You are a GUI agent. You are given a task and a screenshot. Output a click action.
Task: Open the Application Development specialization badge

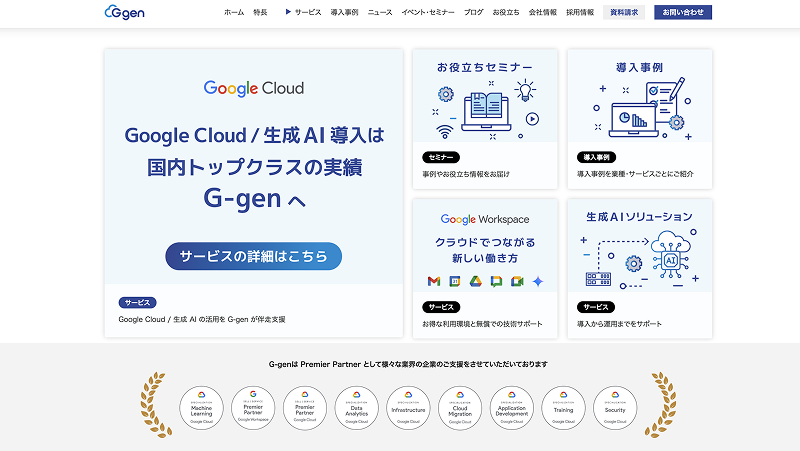pyautogui.click(x=512, y=408)
